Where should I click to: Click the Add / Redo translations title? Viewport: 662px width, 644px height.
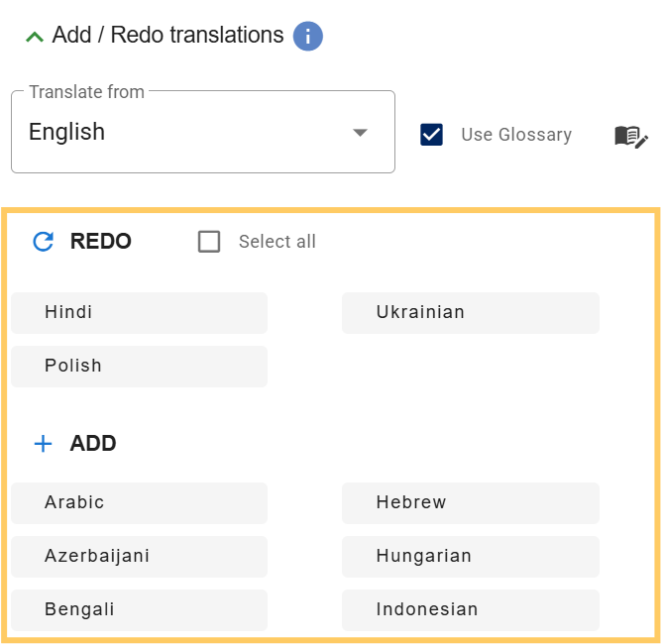pos(167,36)
